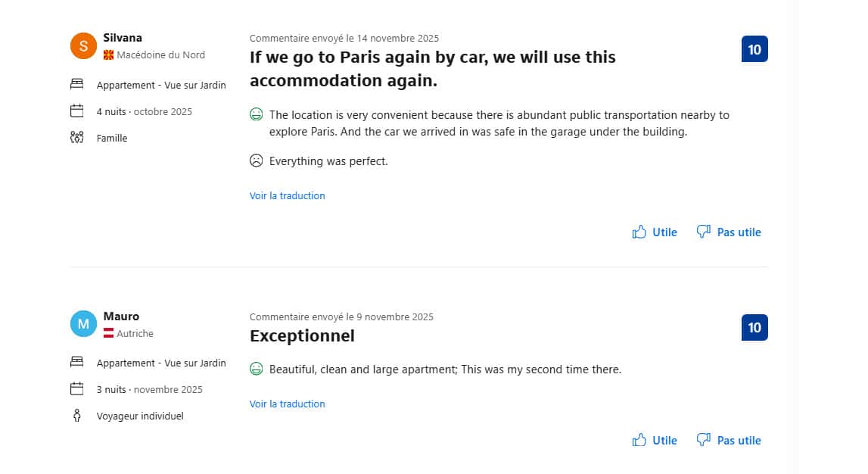The height and width of the screenshot is (474, 868).
Task: Click calendar icon next to 4 nuits
Action: tap(76, 111)
